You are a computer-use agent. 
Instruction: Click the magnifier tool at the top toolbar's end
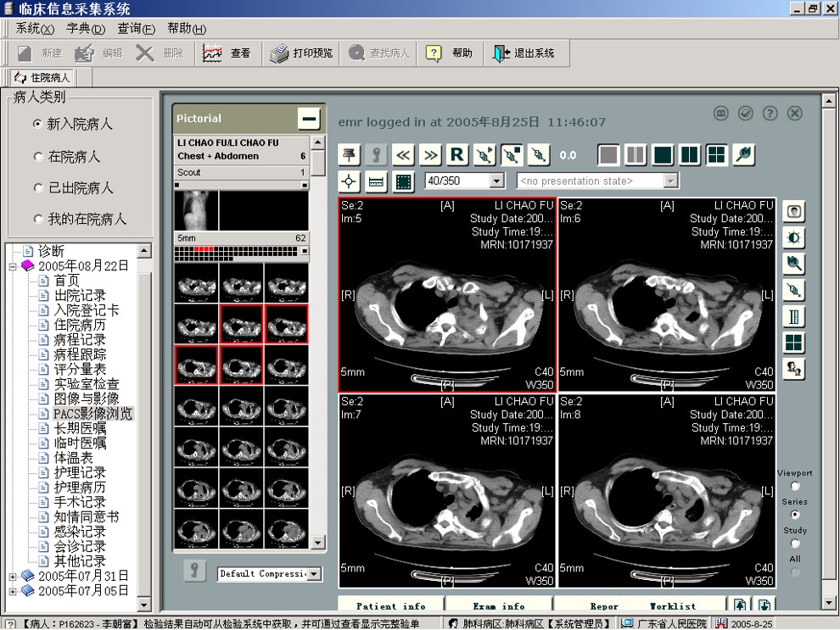coord(743,155)
